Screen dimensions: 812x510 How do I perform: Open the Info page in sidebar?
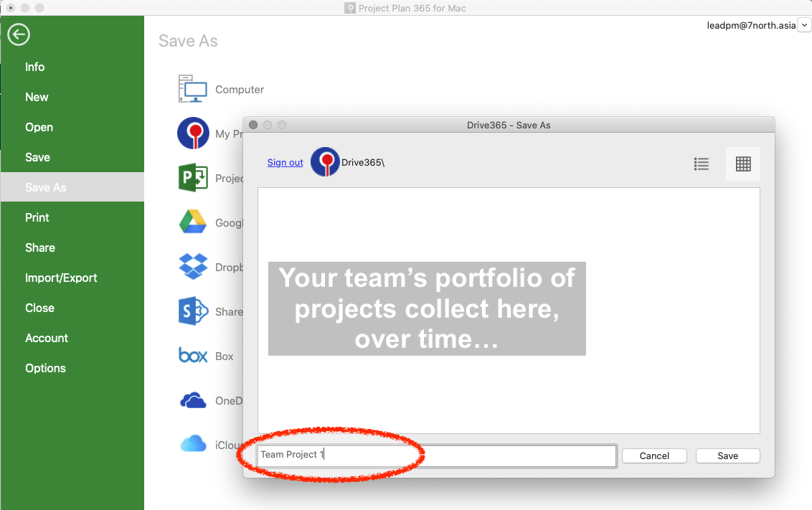pos(34,67)
